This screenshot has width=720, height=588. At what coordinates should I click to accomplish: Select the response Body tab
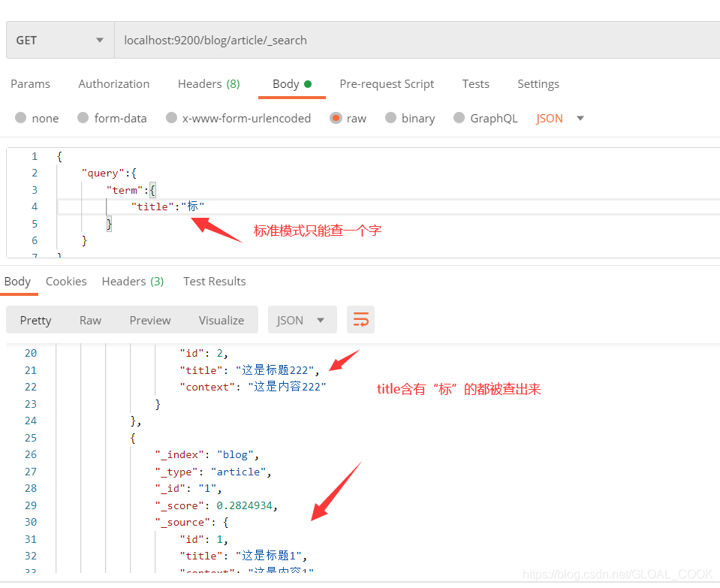coord(17,282)
